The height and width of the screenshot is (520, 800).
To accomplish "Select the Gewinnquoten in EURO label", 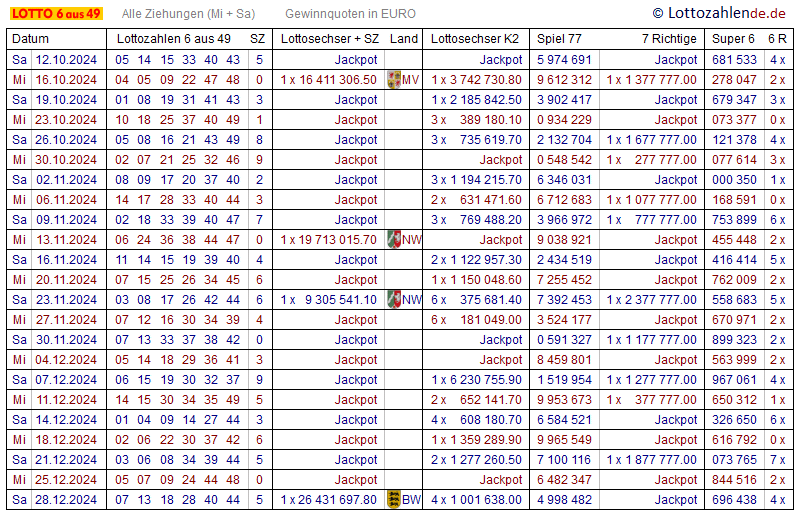I will click(x=350, y=14).
